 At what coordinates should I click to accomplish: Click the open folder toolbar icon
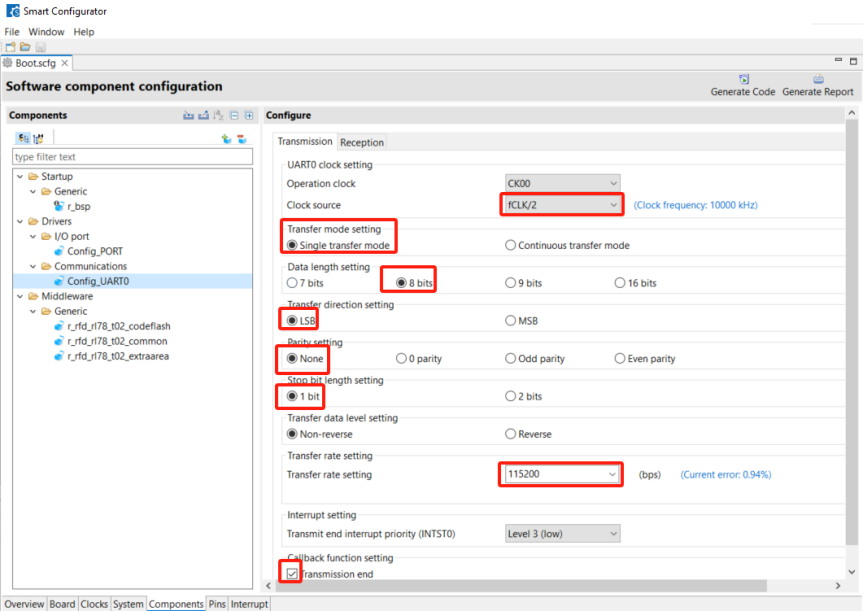click(x=25, y=47)
